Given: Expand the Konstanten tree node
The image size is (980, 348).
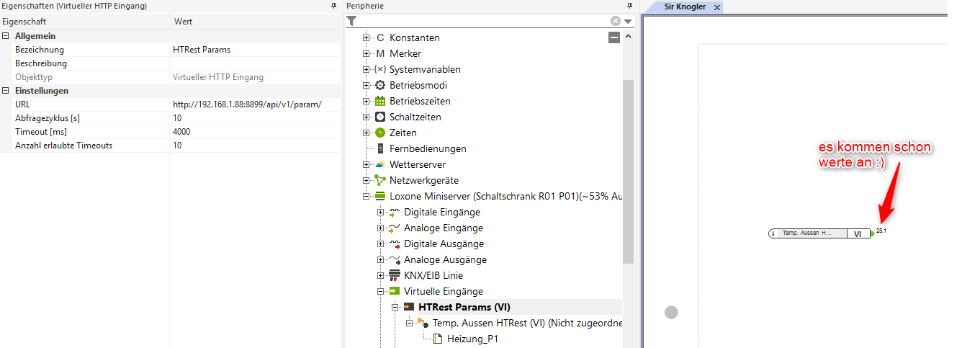Looking at the screenshot, I should [367, 37].
